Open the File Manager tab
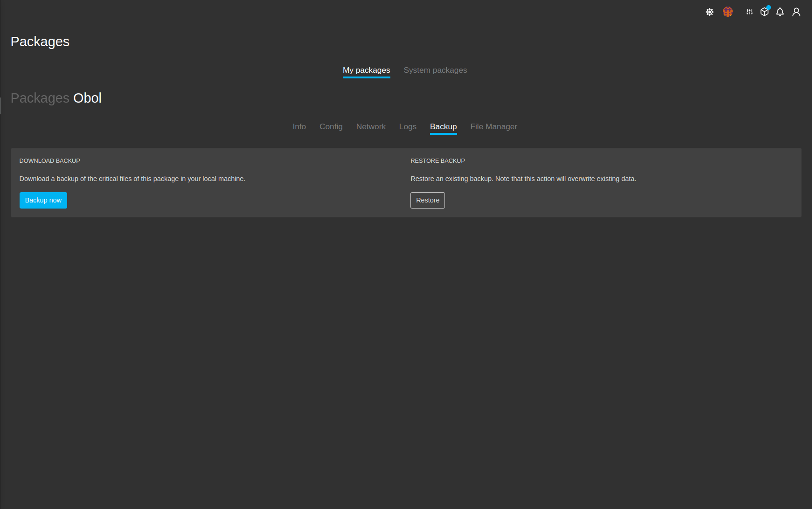The image size is (812, 509). (x=493, y=127)
